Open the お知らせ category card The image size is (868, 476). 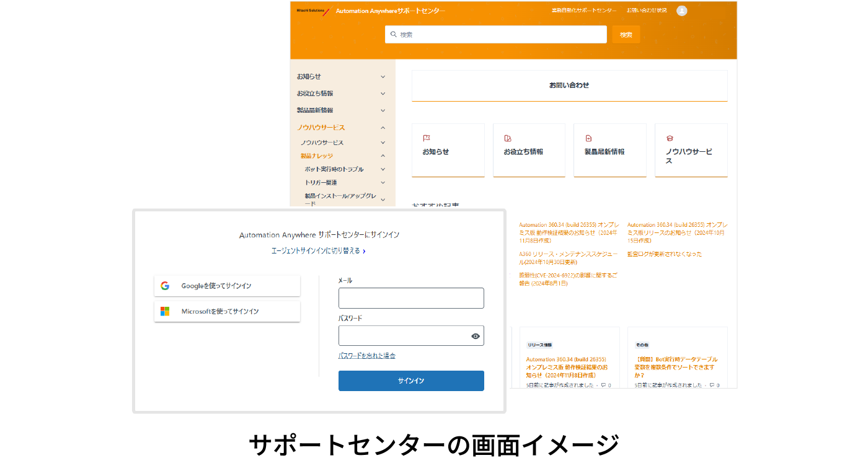click(x=448, y=150)
